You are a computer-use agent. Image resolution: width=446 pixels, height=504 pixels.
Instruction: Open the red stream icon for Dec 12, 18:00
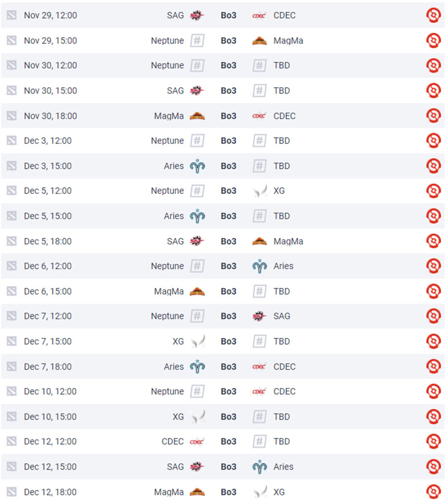coord(433,492)
